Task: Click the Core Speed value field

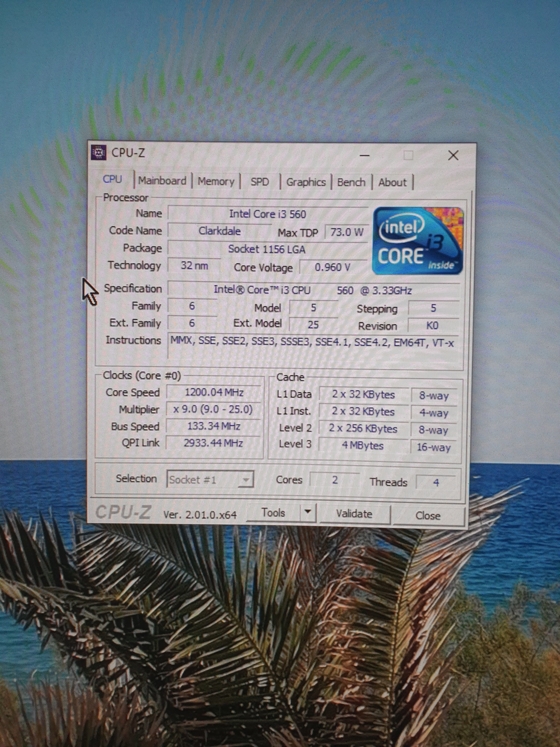Action: 214,392
